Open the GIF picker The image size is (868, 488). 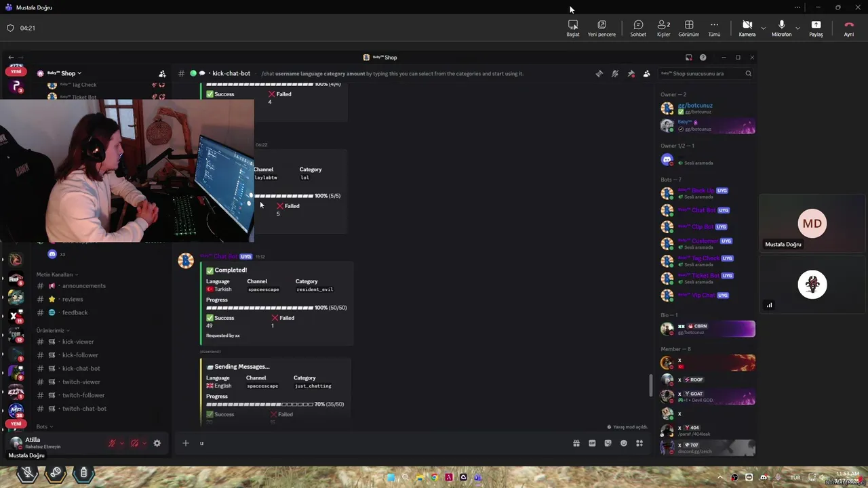592,443
